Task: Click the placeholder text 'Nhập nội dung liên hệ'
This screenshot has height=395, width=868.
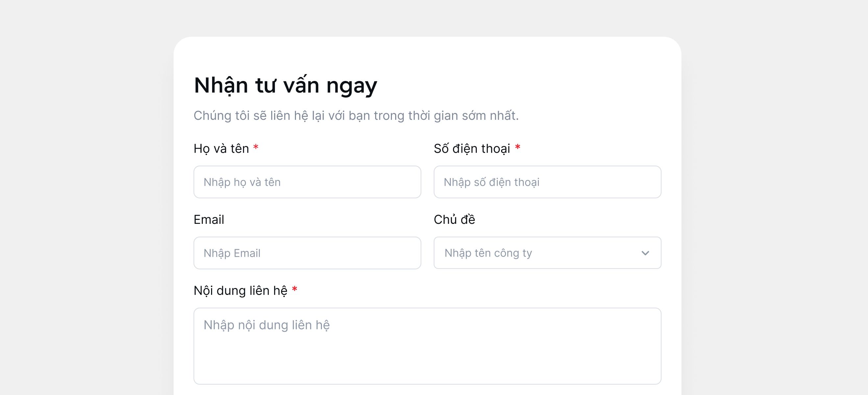Action: (x=267, y=325)
